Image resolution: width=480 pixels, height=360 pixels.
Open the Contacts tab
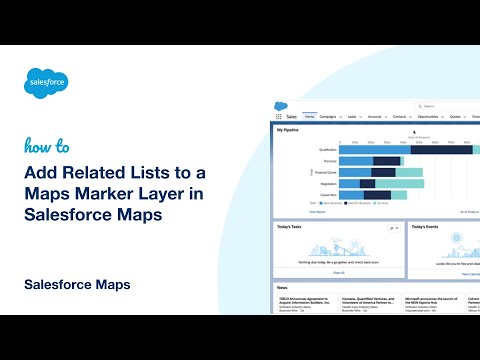tap(399, 117)
